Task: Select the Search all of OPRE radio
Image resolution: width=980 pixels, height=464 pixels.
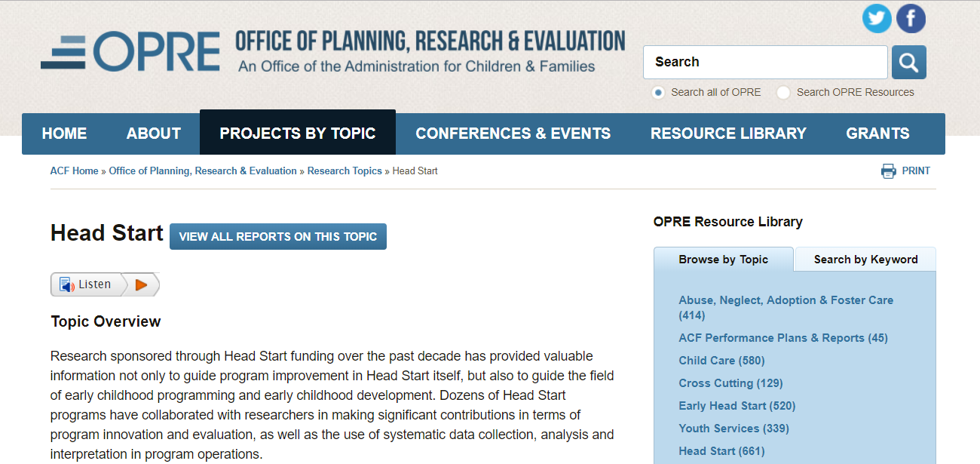Action: 658,92
